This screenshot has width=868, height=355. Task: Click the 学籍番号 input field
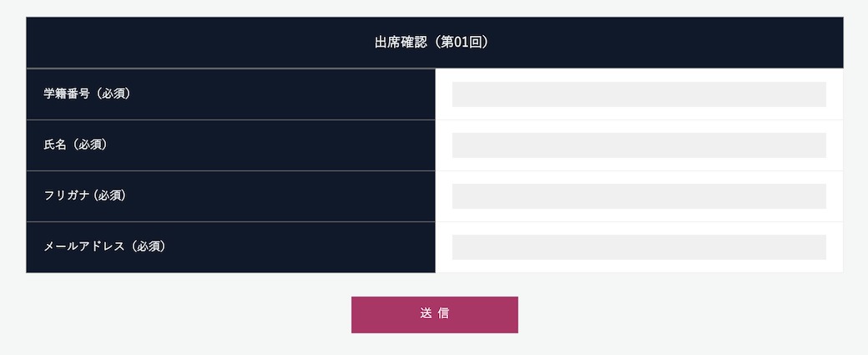(638, 94)
